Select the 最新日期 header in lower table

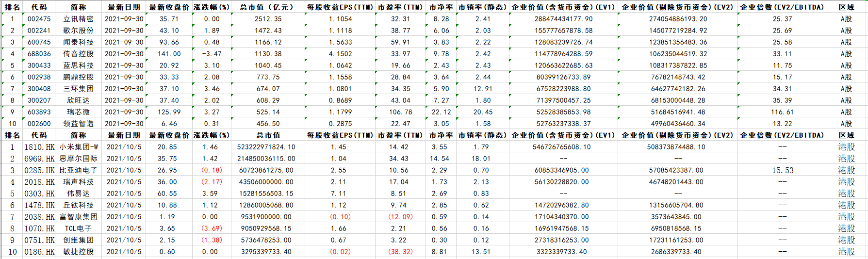124,135
